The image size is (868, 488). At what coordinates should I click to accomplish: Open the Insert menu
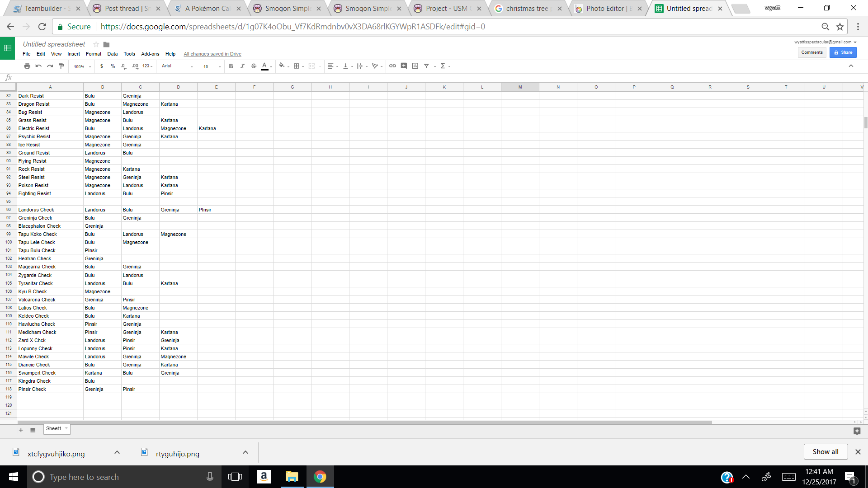74,54
